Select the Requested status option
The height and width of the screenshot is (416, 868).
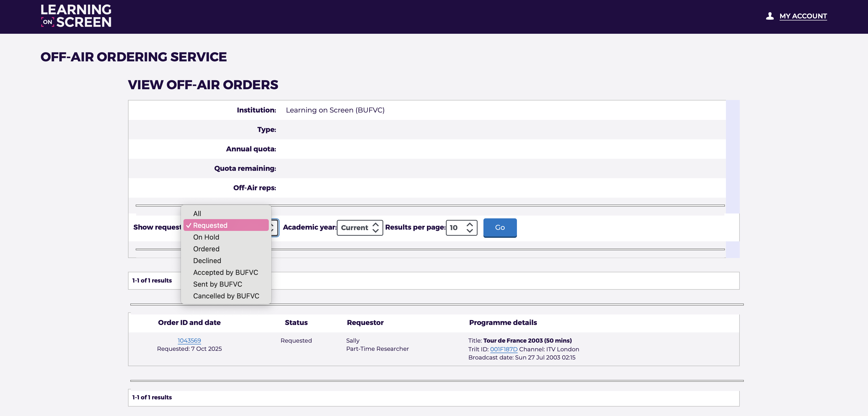pyautogui.click(x=226, y=225)
